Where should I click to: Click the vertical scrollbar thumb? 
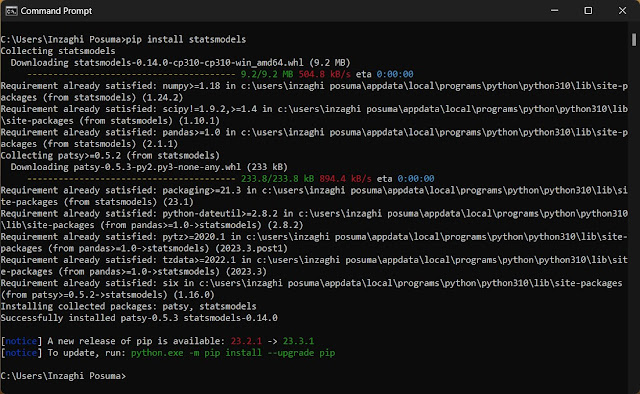[634, 40]
